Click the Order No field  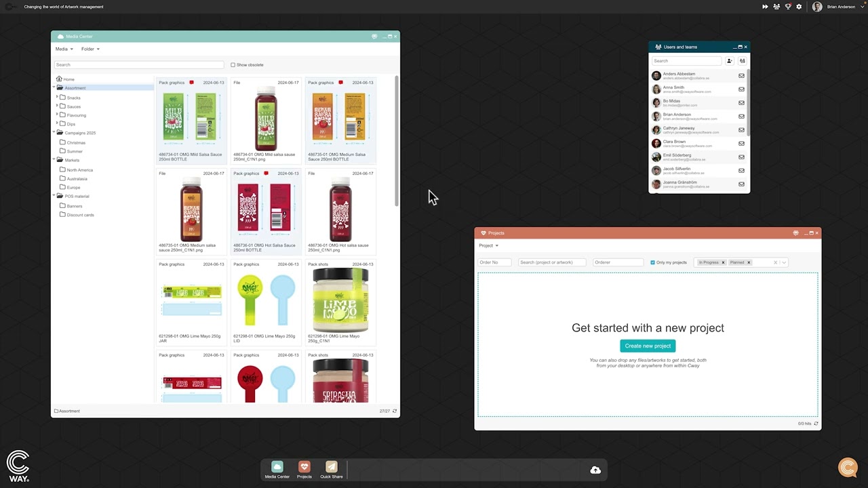[x=494, y=262]
